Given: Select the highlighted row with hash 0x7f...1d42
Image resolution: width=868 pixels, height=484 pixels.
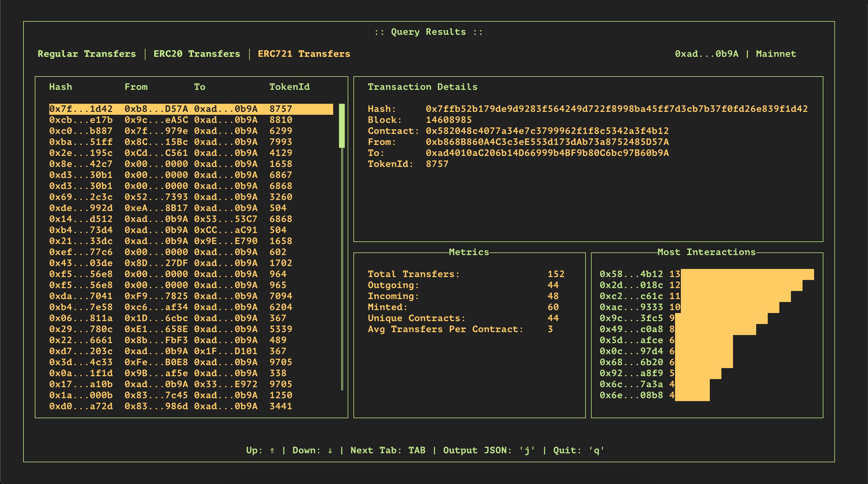Looking at the screenshot, I should [191, 109].
